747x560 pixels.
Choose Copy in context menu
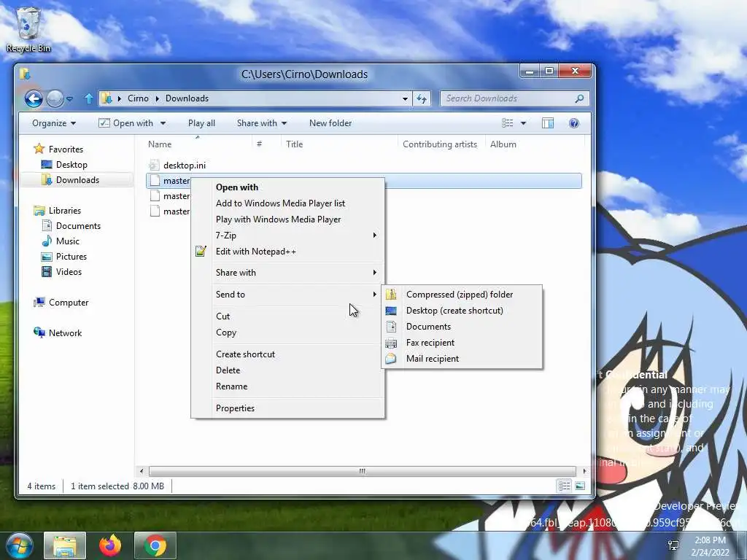226,332
